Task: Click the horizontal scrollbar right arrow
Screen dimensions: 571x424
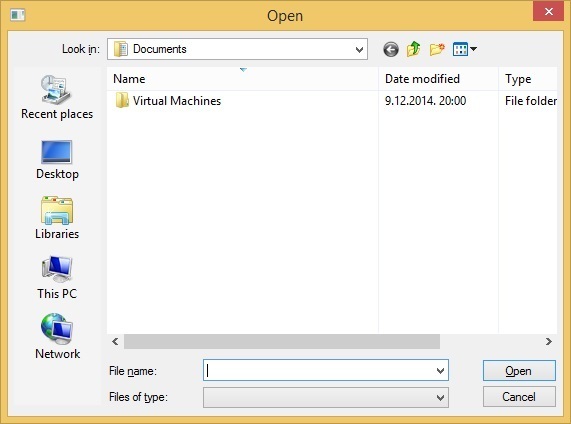Action: 549,341
